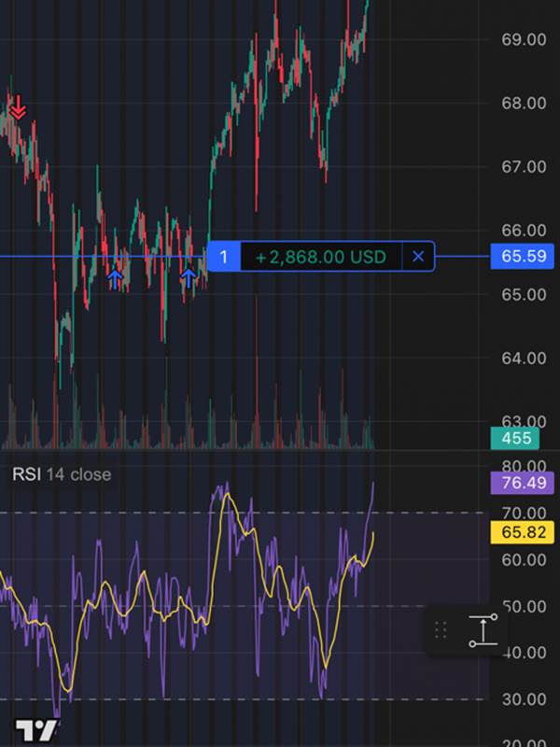Click the pane height adjust icon

click(x=483, y=631)
